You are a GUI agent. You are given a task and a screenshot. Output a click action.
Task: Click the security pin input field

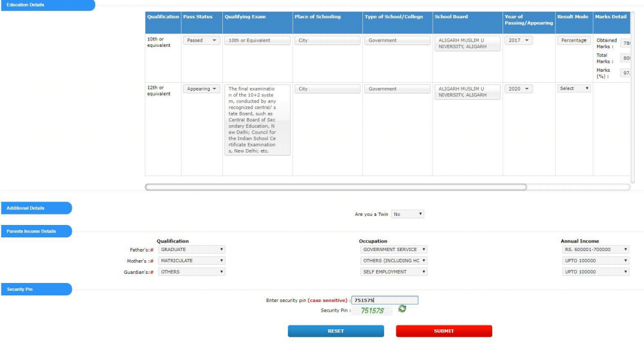(x=385, y=300)
